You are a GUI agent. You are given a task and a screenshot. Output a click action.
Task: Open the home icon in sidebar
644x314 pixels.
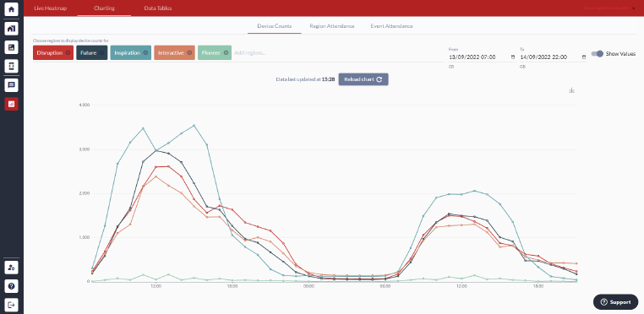pyautogui.click(x=12, y=9)
